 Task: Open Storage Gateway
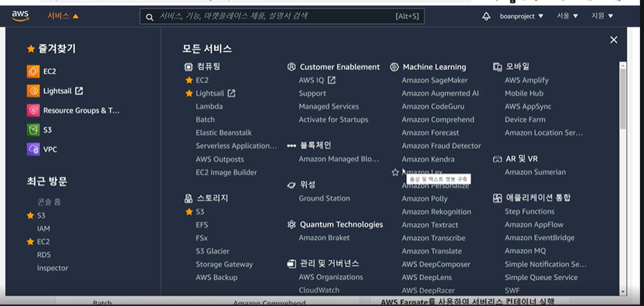click(224, 264)
